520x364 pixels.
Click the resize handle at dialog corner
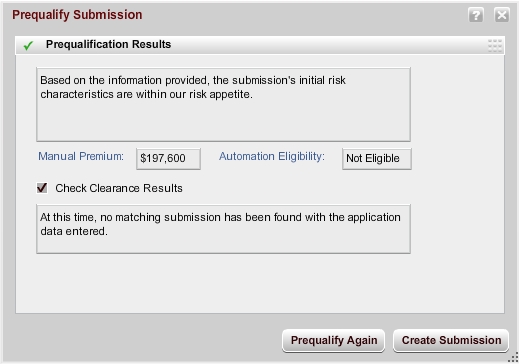(513, 358)
